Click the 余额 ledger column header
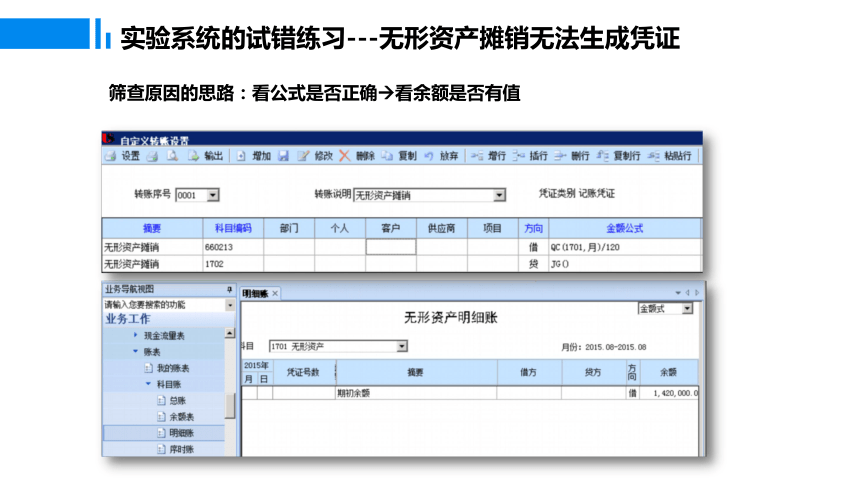The height and width of the screenshot is (484, 860). click(x=669, y=372)
